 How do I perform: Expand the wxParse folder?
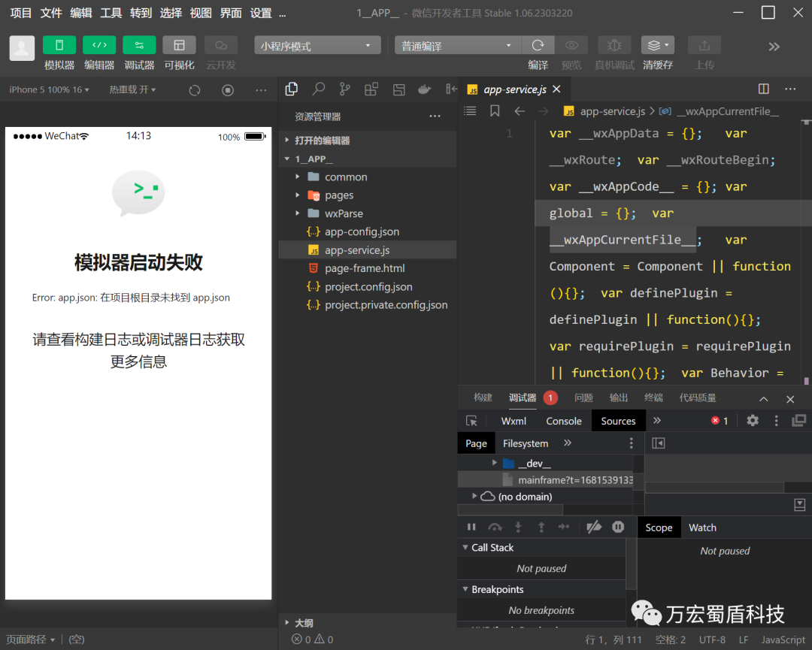(368, 213)
